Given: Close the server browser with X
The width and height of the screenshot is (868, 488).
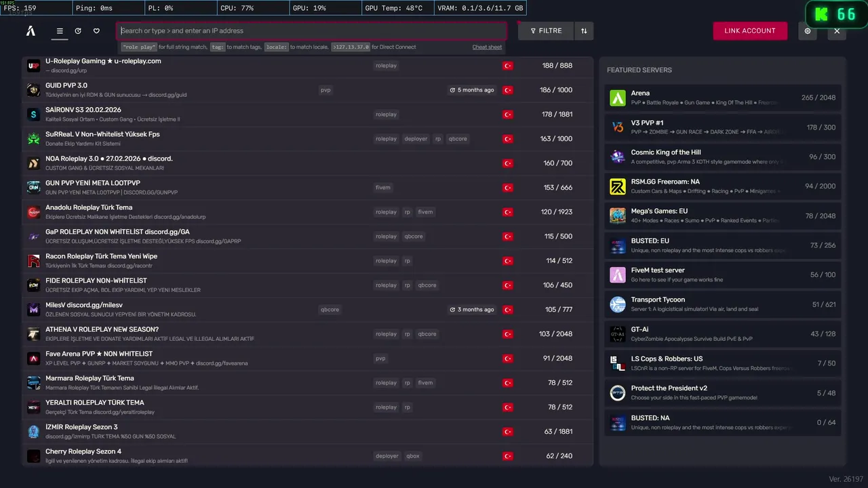Looking at the screenshot, I should [x=837, y=30].
